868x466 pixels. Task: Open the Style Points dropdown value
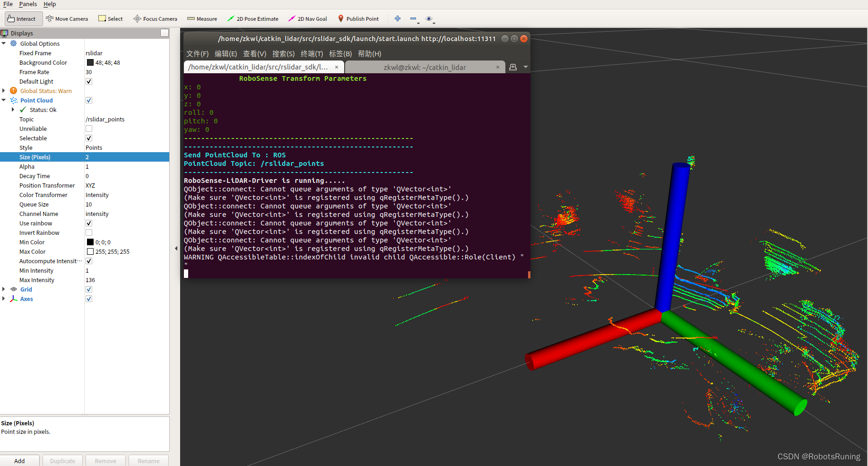(127, 147)
